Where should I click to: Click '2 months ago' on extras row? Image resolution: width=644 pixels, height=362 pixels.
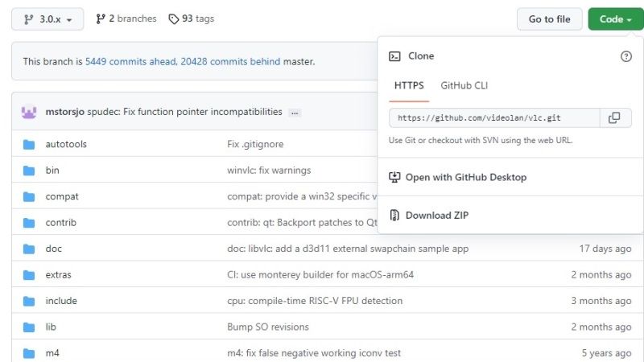(601, 274)
